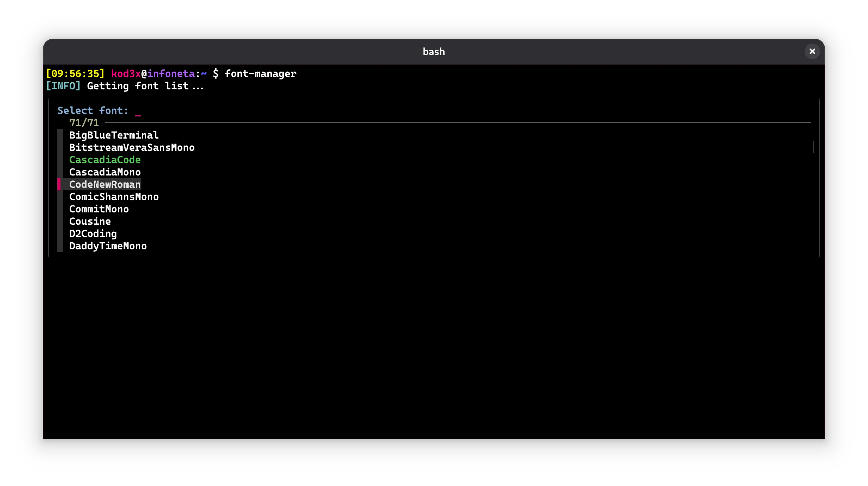Select BigBlueTerminal font entry

[114, 135]
